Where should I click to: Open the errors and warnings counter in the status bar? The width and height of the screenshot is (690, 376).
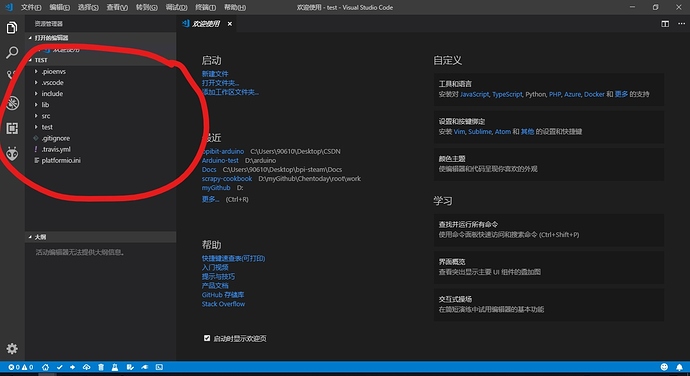tap(21, 367)
